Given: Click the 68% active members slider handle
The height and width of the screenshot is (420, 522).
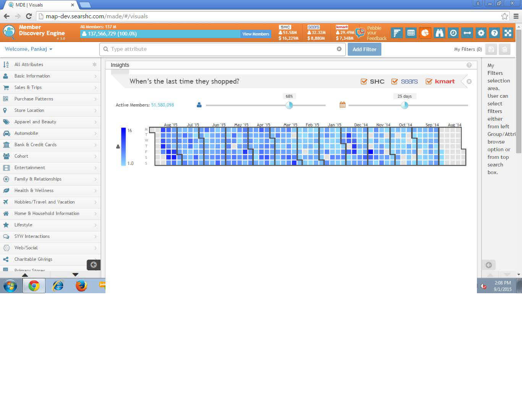Looking at the screenshot, I should click(x=289, y=105).
